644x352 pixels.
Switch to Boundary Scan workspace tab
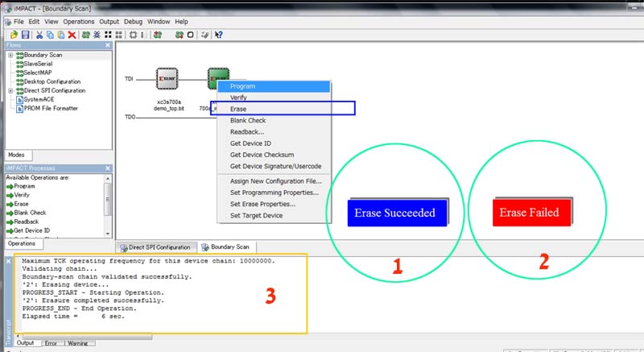click(x=226, y=247)
